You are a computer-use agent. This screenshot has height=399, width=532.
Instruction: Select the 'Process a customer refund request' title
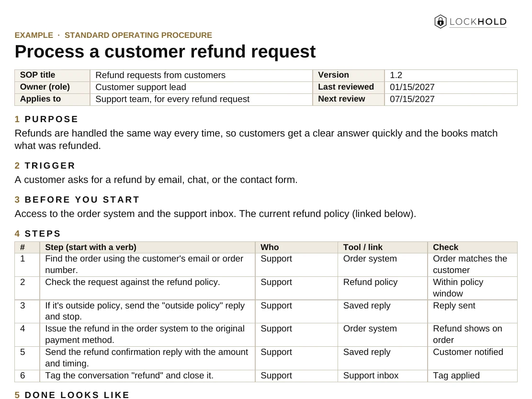(x=165, y=52)
